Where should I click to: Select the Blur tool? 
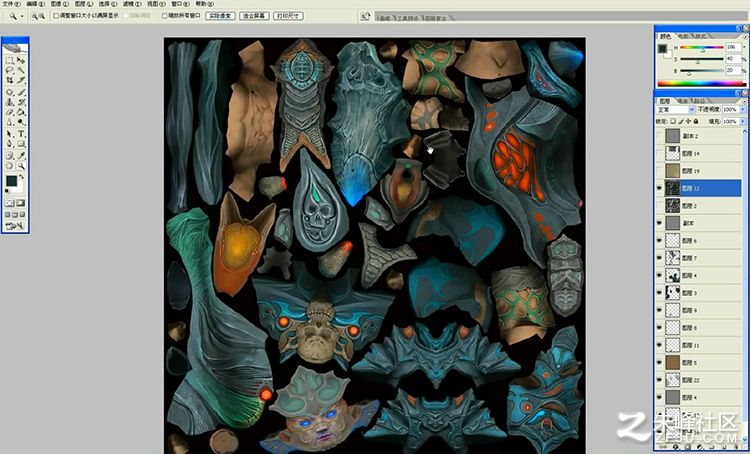tap(10, 122)
